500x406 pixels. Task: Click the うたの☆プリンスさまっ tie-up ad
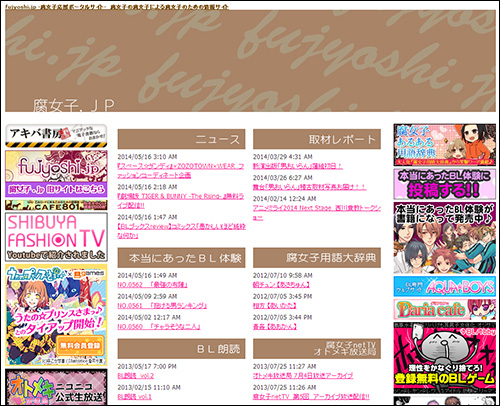point(56,315)
